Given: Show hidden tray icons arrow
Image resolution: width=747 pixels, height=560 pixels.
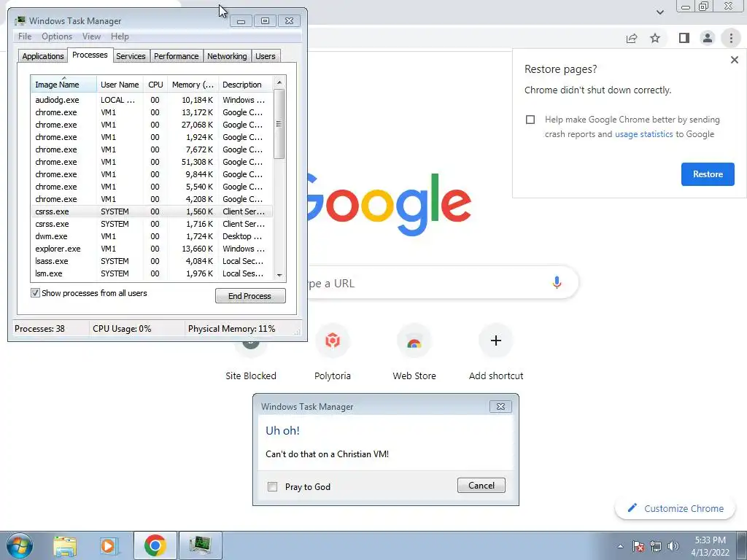Looking at the screenshot, I should point(620,547).
